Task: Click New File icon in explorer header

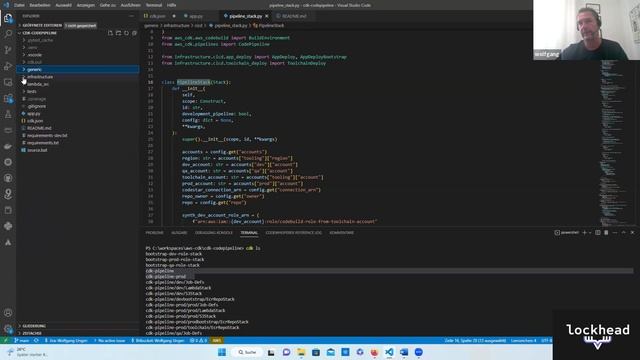Action: 110,33
